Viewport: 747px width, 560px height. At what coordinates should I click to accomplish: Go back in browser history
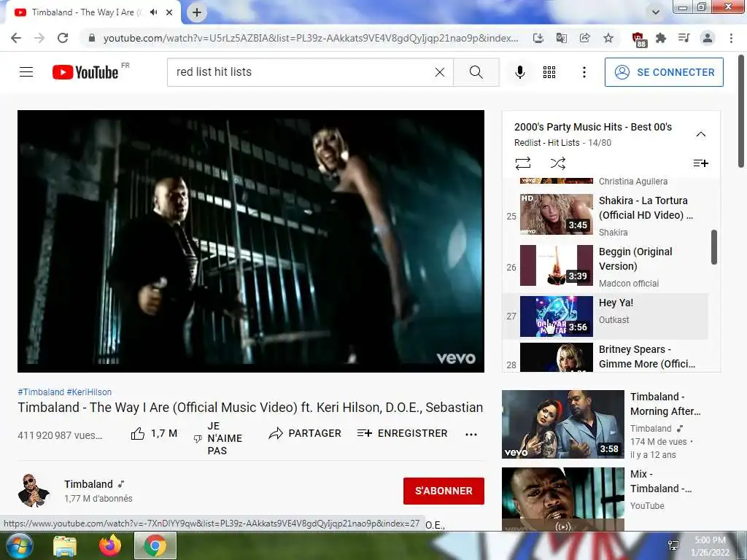pyautogui.click(x=16, y=38)
